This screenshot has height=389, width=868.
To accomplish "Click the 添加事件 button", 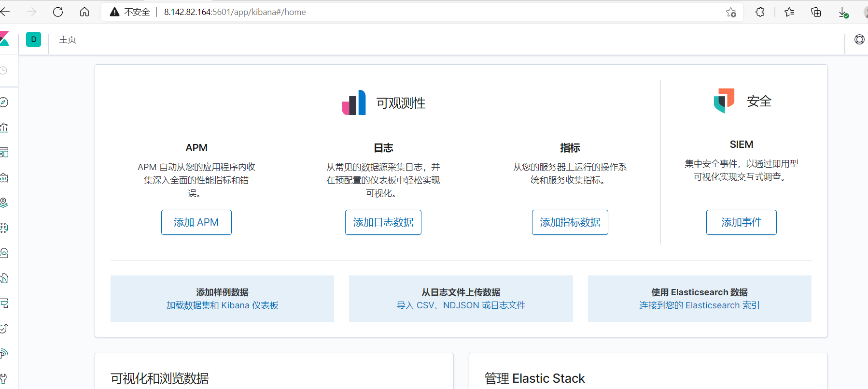I will coord(742,222).
